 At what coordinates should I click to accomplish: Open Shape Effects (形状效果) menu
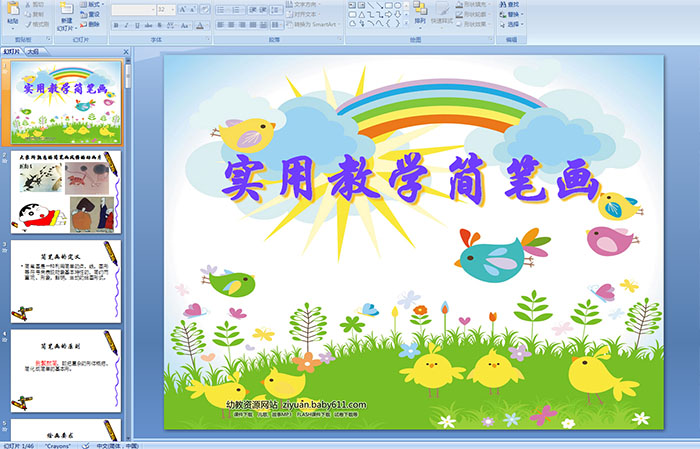coord(474,24)
